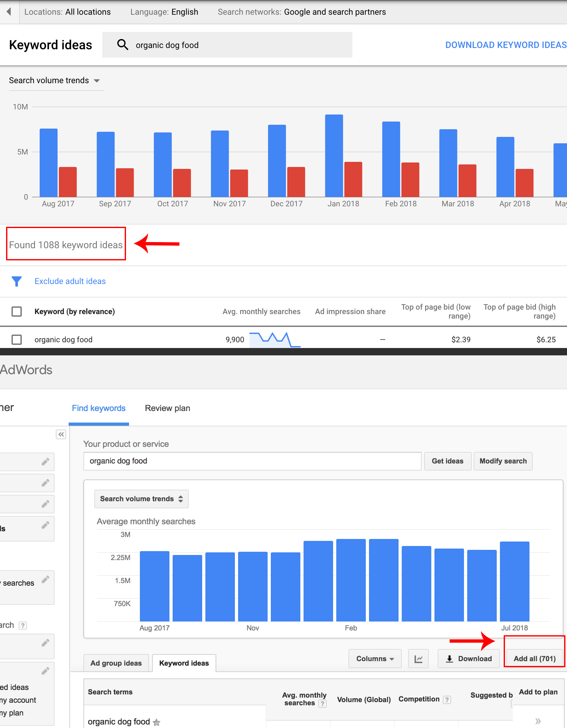Open the Ad group ideas tab
Image resolution: width=567 pixels, height=728 pixels.
pyautogui.click(x=116, y=663)
